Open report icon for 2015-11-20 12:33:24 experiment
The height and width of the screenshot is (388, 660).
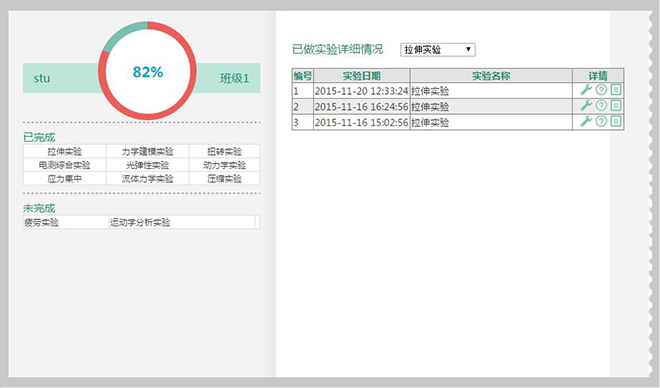click(x=616, y=90)
